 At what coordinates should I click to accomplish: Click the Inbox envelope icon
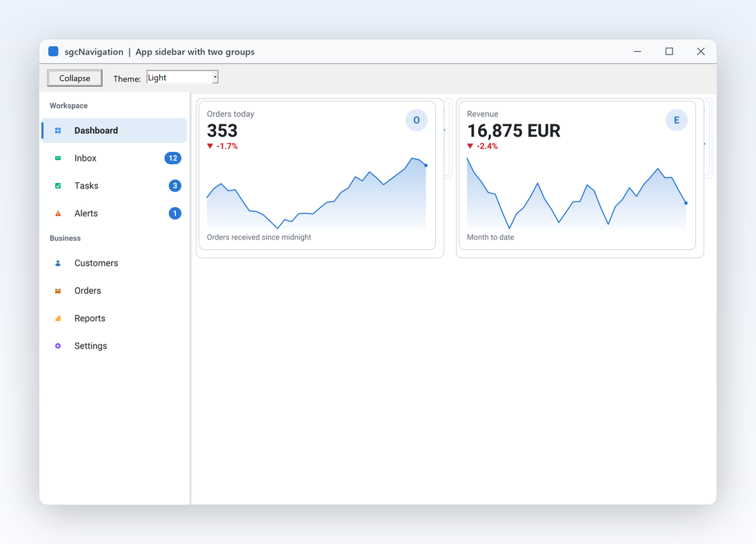pos(58,158)
